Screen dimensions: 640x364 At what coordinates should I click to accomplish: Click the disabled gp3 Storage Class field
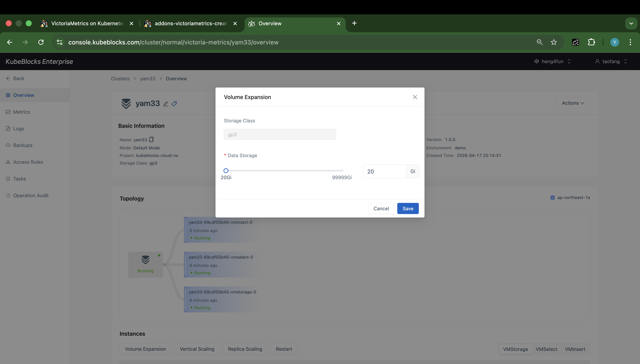click(280, 135)
